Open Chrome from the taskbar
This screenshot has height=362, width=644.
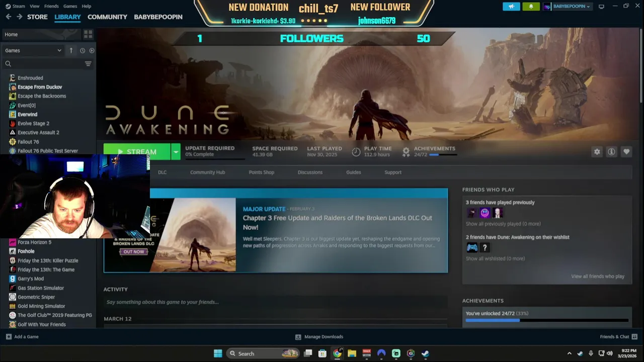click(337, 353)
